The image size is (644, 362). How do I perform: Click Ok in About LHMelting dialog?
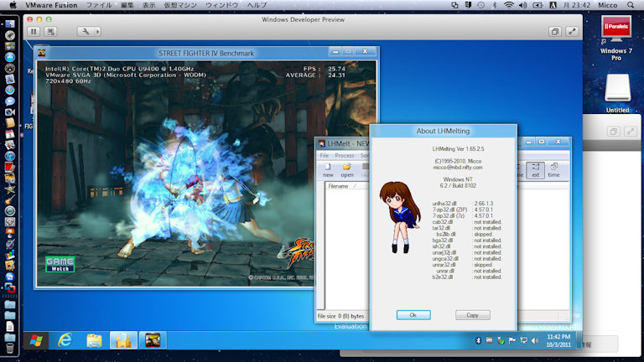[x=413, y=315]
